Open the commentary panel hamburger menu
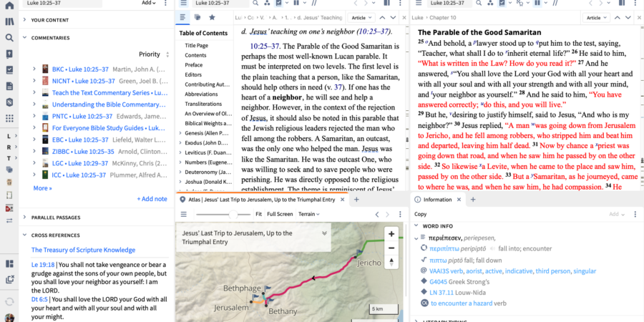 (x=182, y=17)
